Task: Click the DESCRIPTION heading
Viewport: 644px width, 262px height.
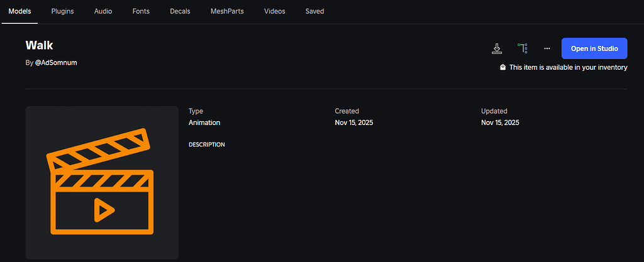Action: [206, 145]
